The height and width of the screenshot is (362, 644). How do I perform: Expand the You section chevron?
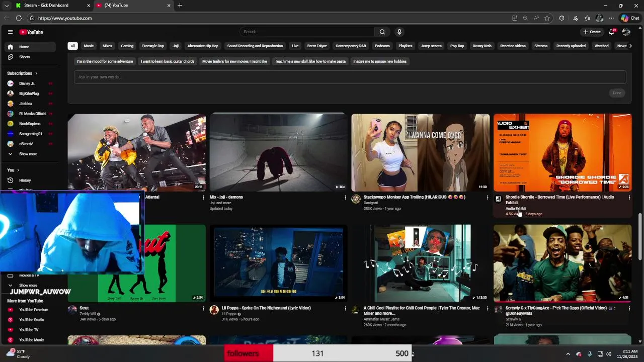[x=17, y=170]
